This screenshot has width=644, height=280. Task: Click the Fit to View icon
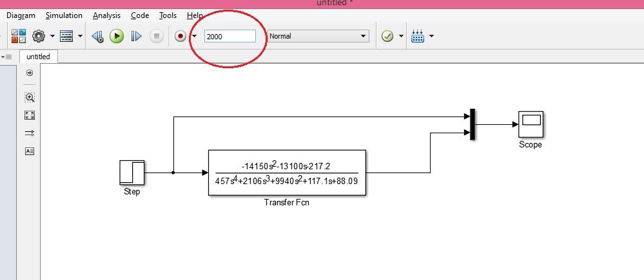(x=30, y=116)
